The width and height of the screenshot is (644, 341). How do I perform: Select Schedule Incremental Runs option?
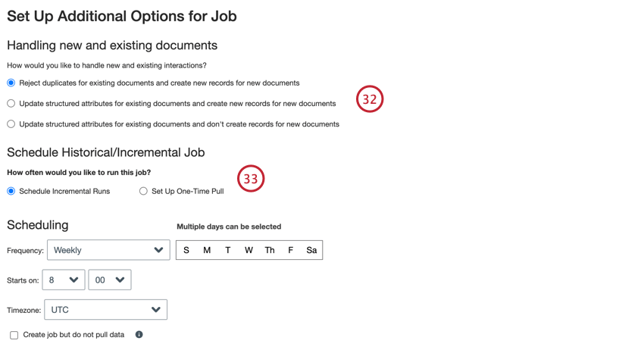pos(11,191)
